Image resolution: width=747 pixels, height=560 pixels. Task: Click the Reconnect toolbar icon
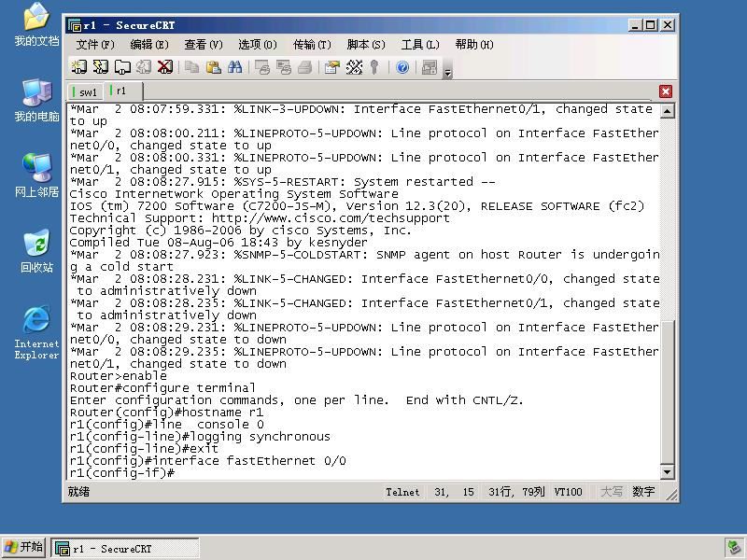tap(144, 67)
